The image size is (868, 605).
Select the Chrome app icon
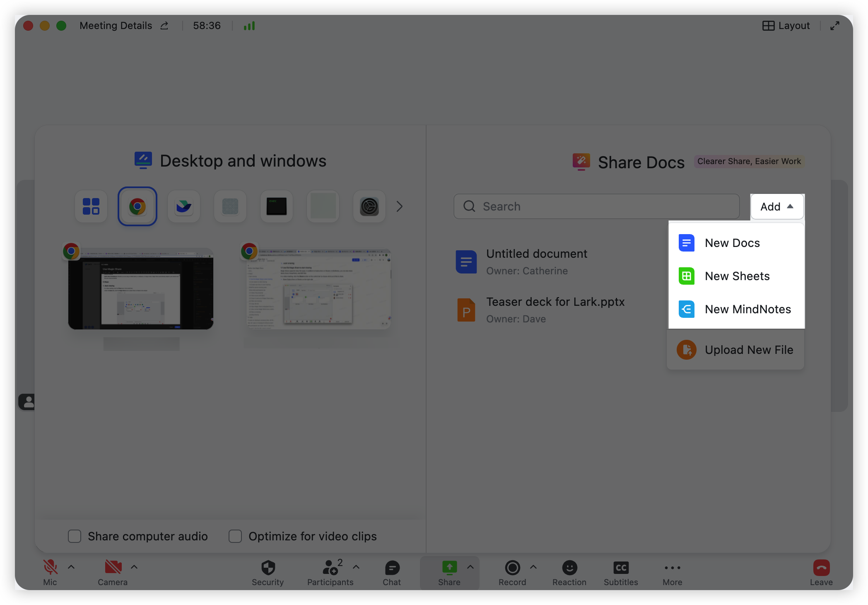(x=137, y=206)
